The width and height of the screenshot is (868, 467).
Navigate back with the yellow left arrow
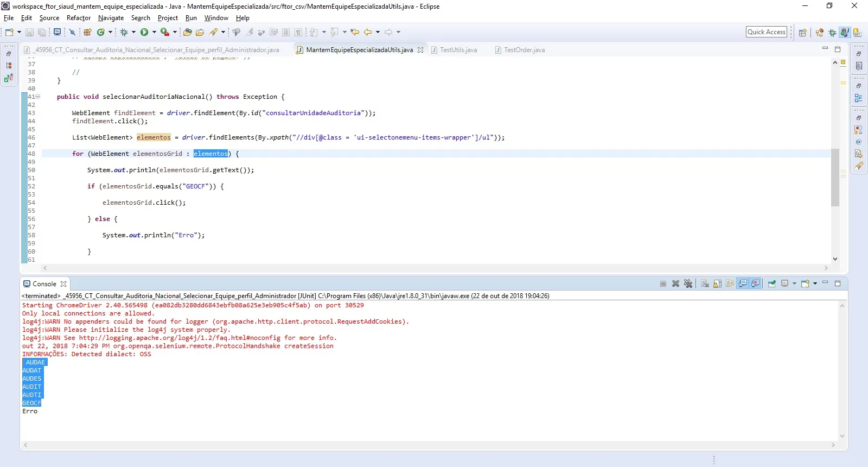[368, 32]
